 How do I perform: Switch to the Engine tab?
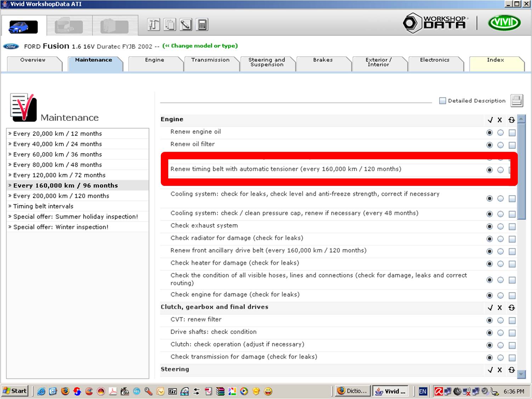click(154, 60)
